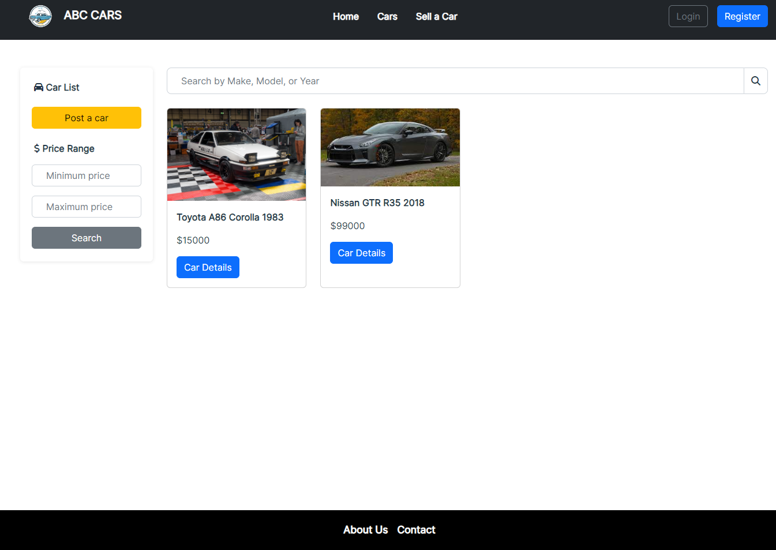Open the Nissan GTR R35 photo
Image resolution: width=776 pixels, height=550 pixels.
390,148
